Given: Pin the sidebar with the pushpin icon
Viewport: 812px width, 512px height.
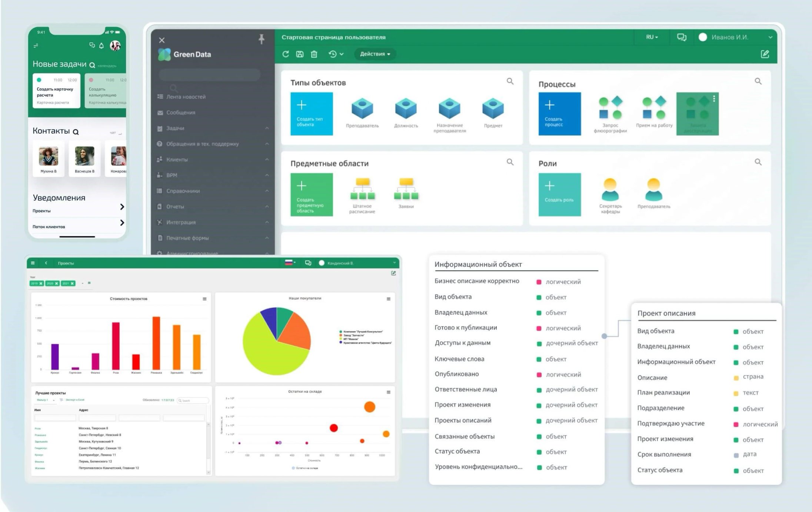Looking at the screenshot, I should point(262,39).
